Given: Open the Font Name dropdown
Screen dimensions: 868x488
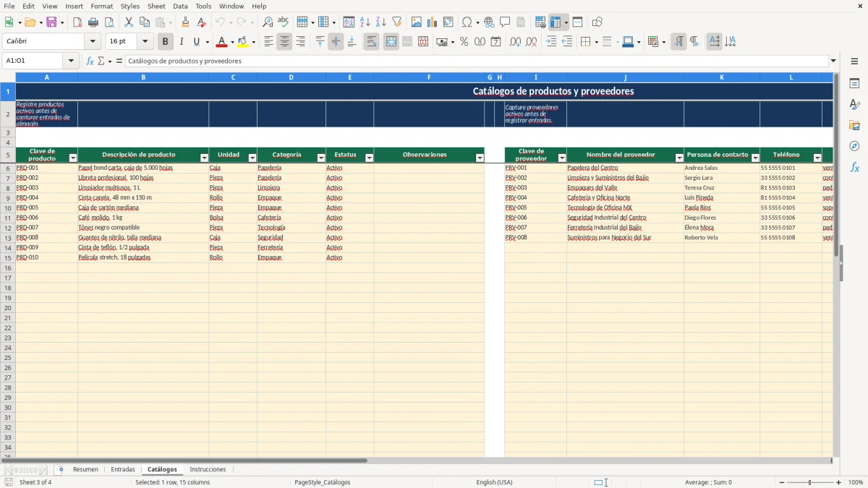Looking at the screenshot, I should click(92, 42).
